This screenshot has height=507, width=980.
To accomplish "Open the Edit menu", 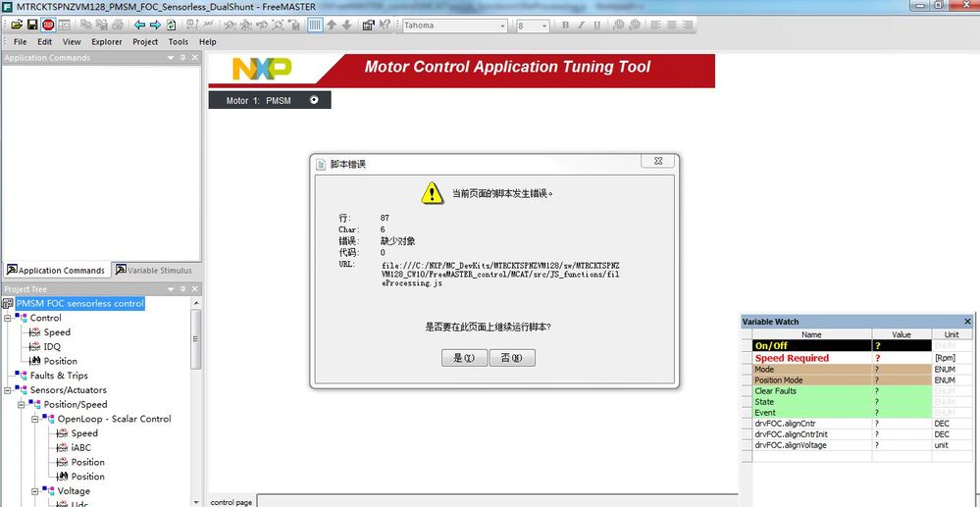I will (x=44, y=42).
